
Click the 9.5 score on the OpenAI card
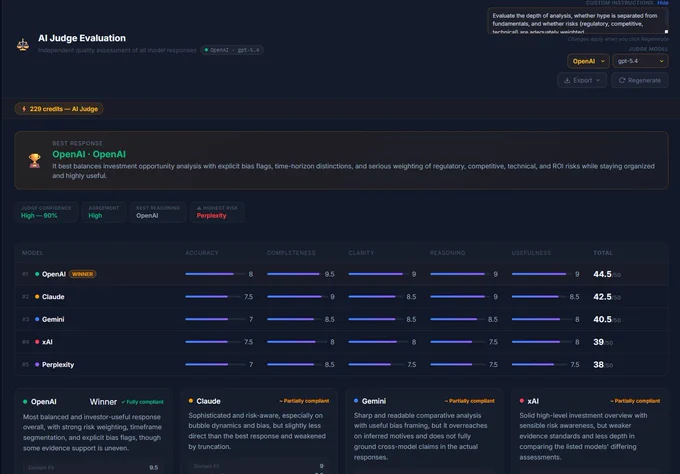[x=154, y=467]
